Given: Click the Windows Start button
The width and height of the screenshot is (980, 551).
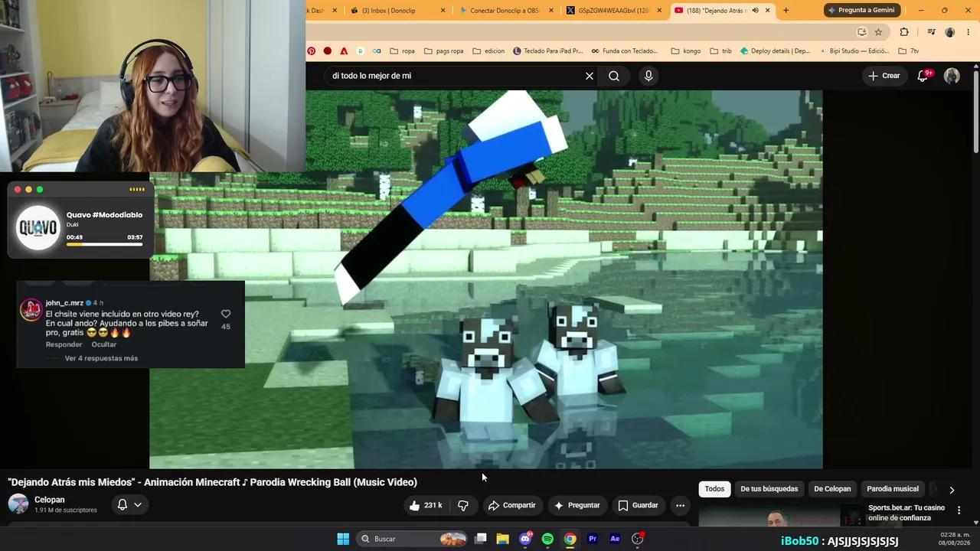Looking at the screenshot, I should coord(343,539).
